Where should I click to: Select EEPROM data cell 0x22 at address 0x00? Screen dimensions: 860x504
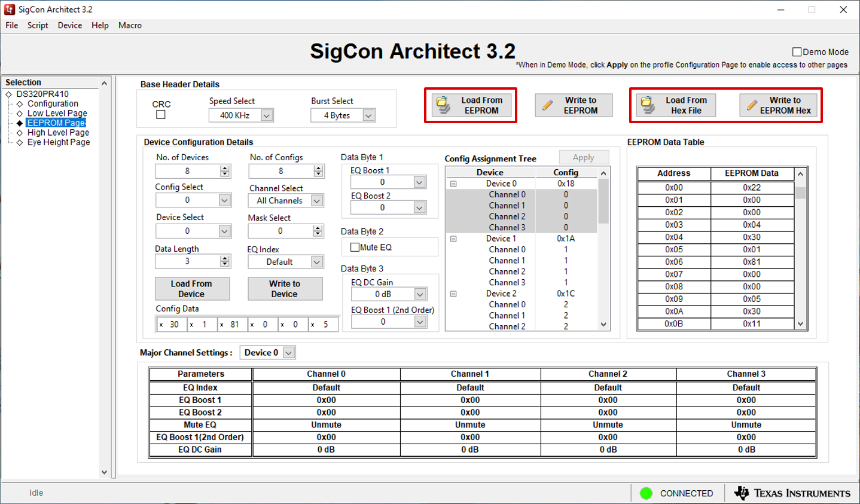pos(752,188)
